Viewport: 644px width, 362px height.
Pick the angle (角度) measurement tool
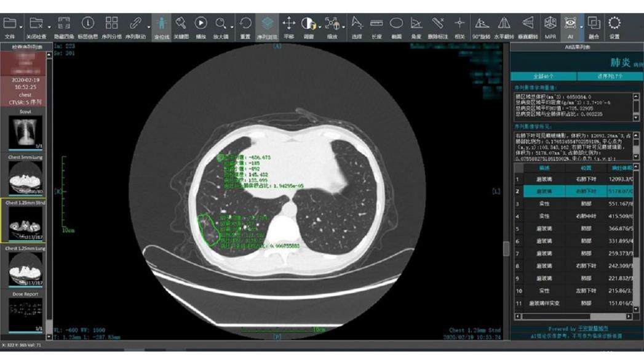(x=416, y=23)
